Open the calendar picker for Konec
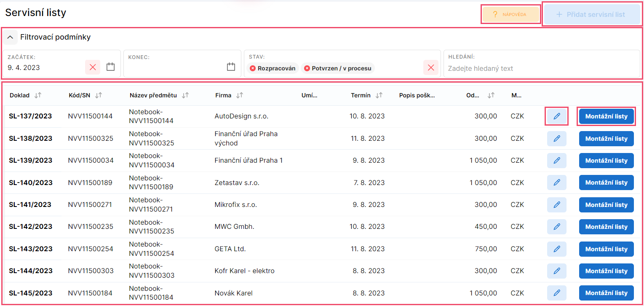Screen dimensions: 644x306 coord(231,67)
